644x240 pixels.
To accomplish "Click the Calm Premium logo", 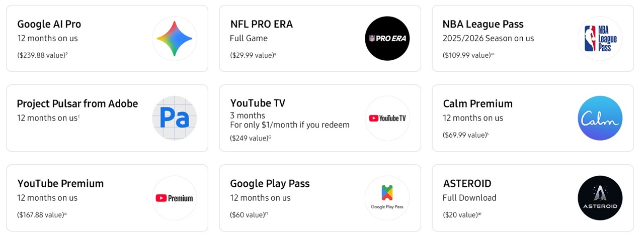I will tap(600, 118).
